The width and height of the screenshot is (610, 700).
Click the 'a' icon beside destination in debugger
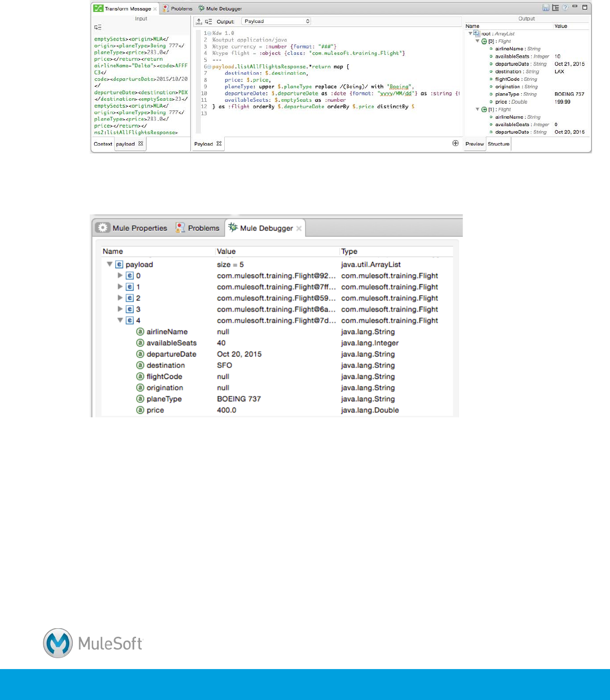(x=140, y=365)
